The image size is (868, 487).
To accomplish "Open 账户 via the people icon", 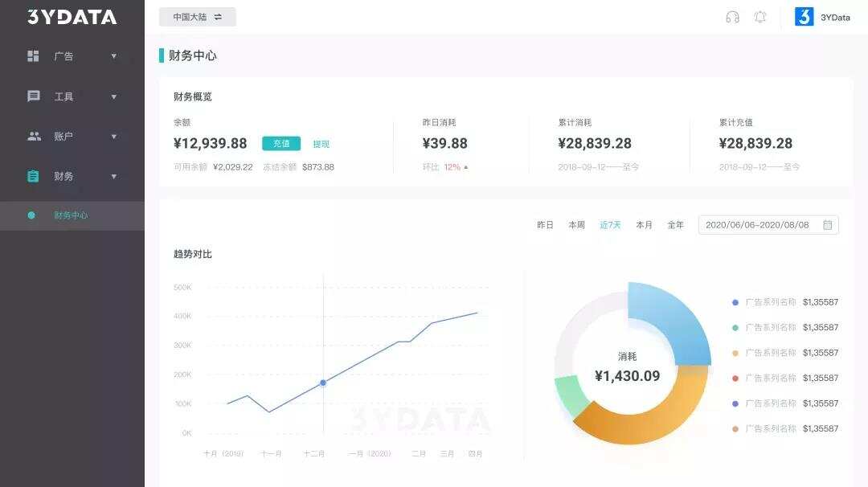I will click(33, 136).
